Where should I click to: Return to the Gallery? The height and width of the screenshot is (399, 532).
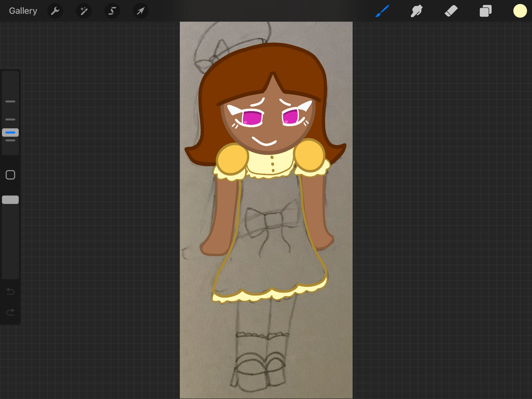pos(23,11)
